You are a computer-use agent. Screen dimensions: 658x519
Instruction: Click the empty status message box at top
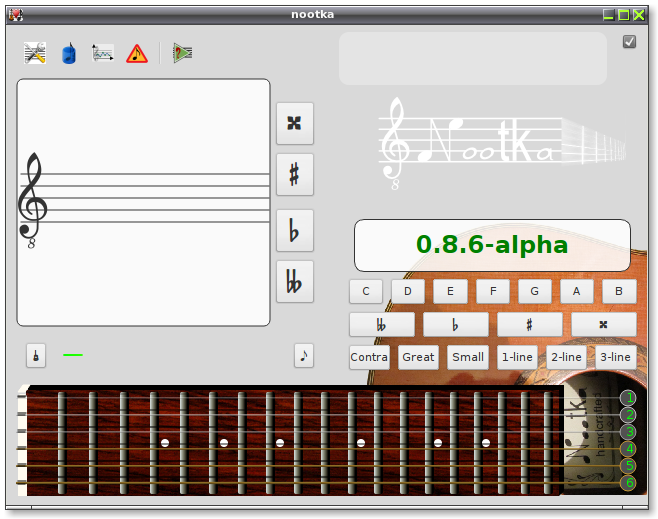pyautogui.click(x=473, y=59)
